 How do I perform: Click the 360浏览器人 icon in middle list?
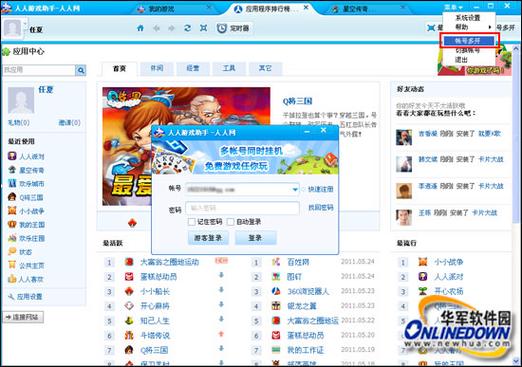[276, 291]
